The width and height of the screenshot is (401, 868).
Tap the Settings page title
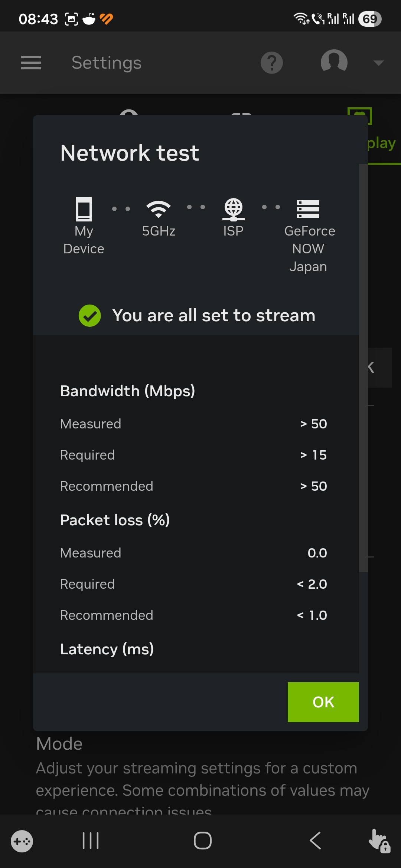click(x=107, y=63)
